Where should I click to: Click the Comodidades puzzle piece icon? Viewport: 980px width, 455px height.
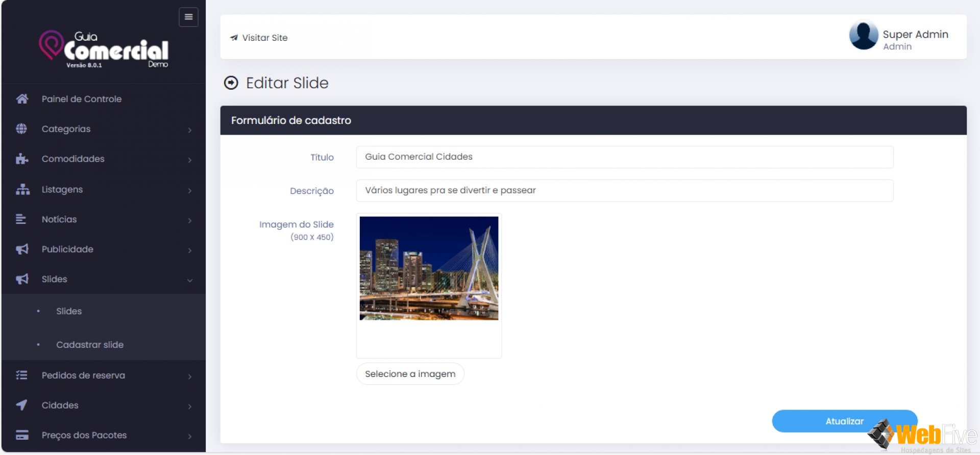(x=22, y=159)
